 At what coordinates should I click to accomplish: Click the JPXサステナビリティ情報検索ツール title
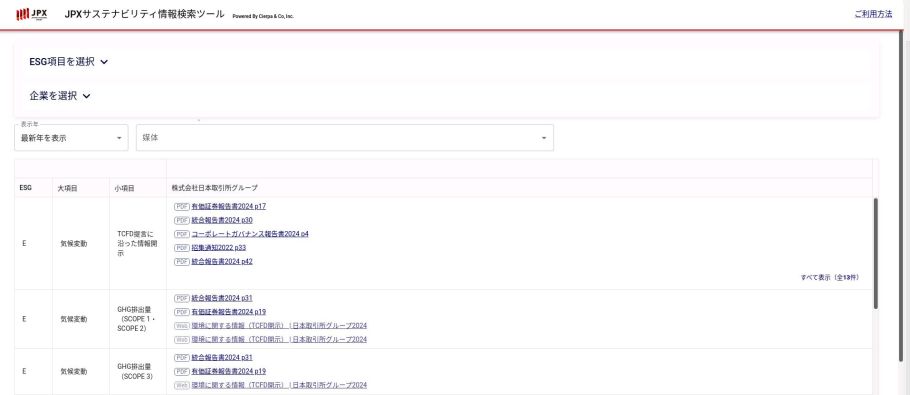click(x=145, y=15)
